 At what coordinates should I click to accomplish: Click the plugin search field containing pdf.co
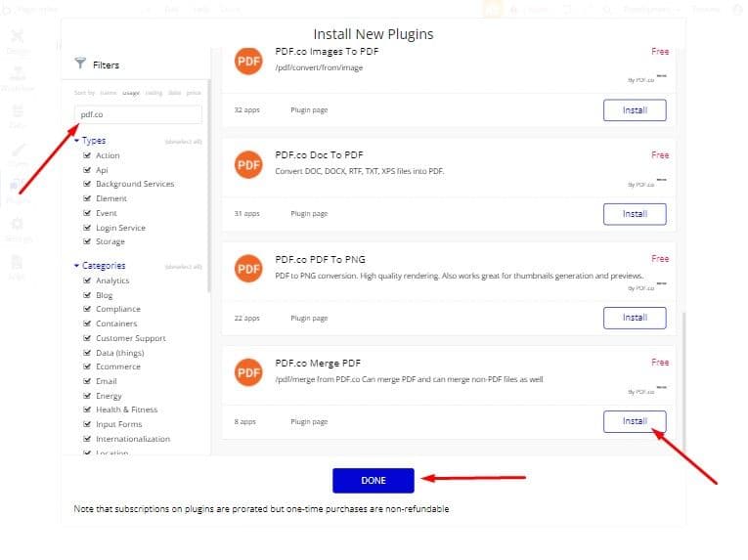(x=138, y=115)
